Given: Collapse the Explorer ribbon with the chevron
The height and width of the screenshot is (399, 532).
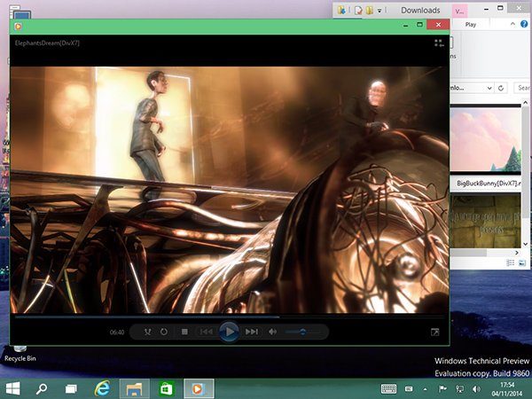Looking at the screenshot, I should click(x=512, y=24).
